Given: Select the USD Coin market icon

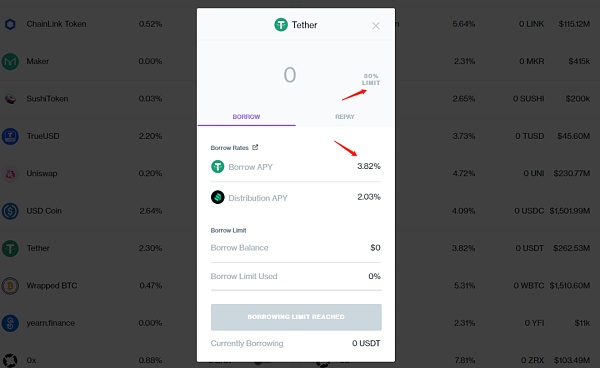Looking at the screenshot, I should click(10, 211).
